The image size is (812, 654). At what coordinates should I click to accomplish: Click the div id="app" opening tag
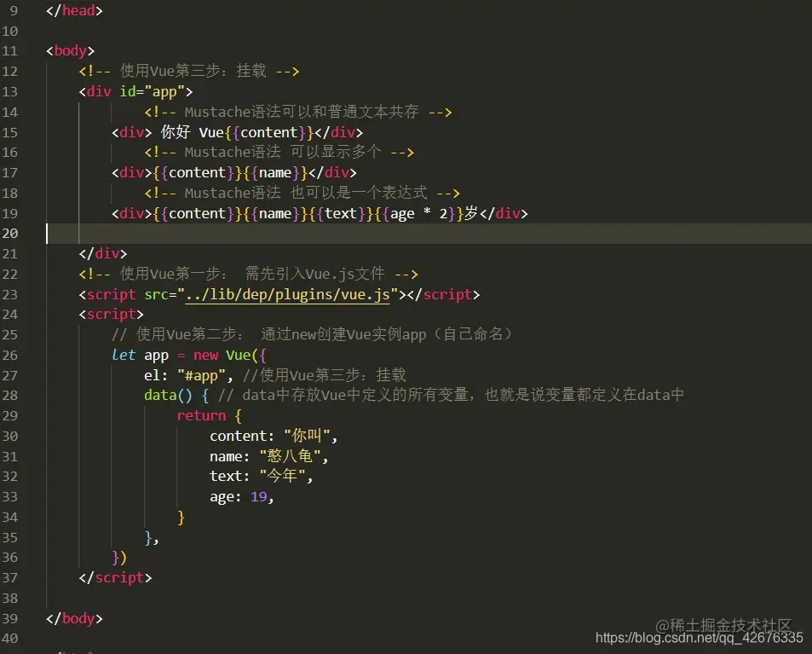click(135, 92)
